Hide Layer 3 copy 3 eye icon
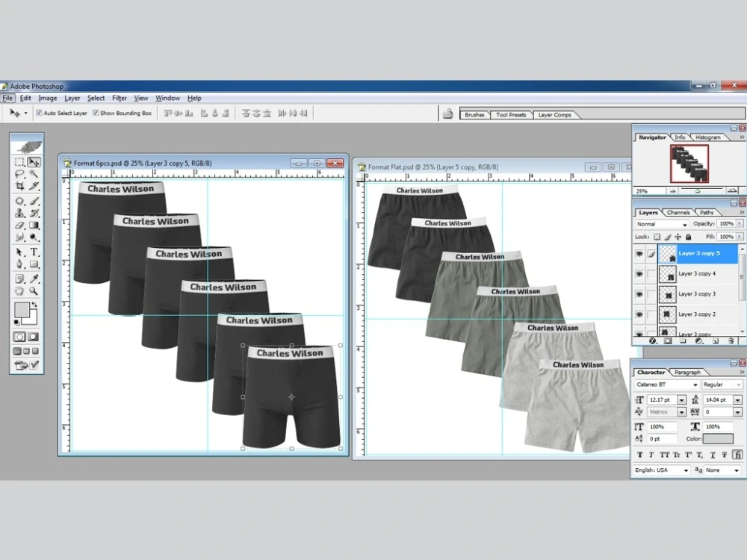Screen dimensions: 747x560 click(639, 294)
